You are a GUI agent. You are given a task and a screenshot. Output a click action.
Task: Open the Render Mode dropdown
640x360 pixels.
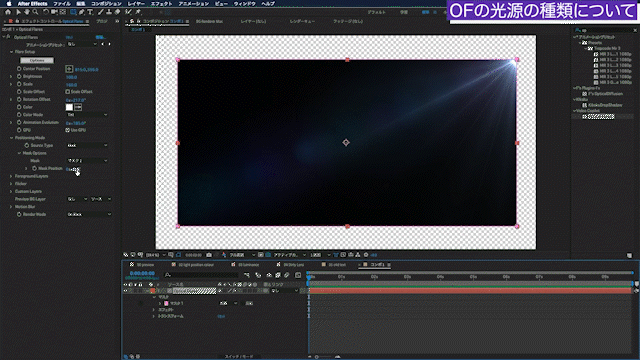tap(89, 214)
